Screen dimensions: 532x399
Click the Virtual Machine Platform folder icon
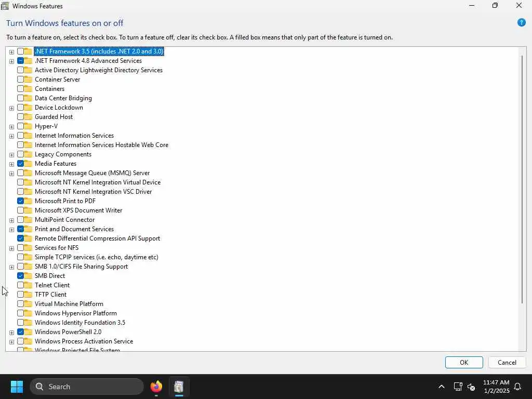pos(28,303)
